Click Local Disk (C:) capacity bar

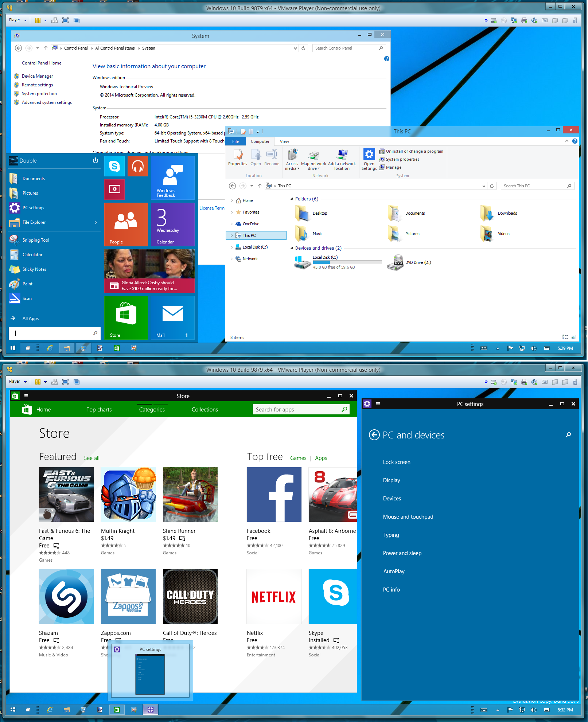pyautogui.click(x=347, y=262)
